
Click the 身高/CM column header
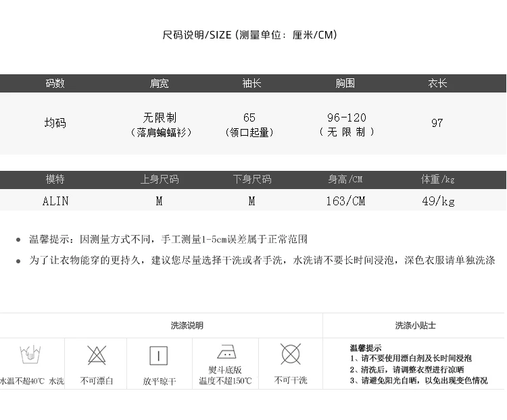[345, 179]
